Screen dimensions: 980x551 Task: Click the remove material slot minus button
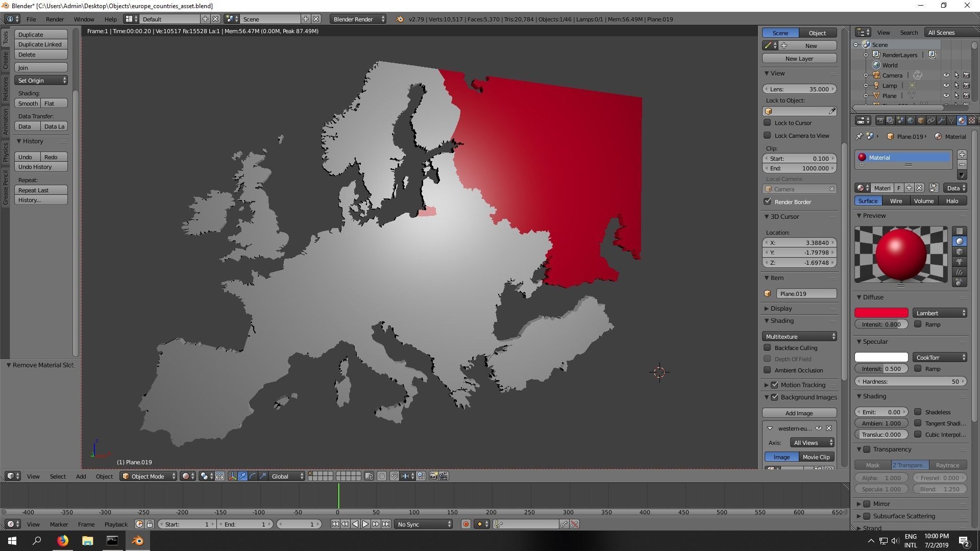coord(962,165)
